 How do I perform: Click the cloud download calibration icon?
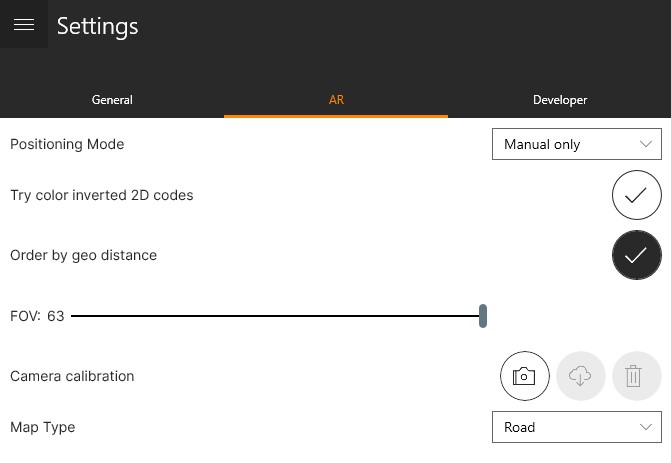[x=580, y=376]
